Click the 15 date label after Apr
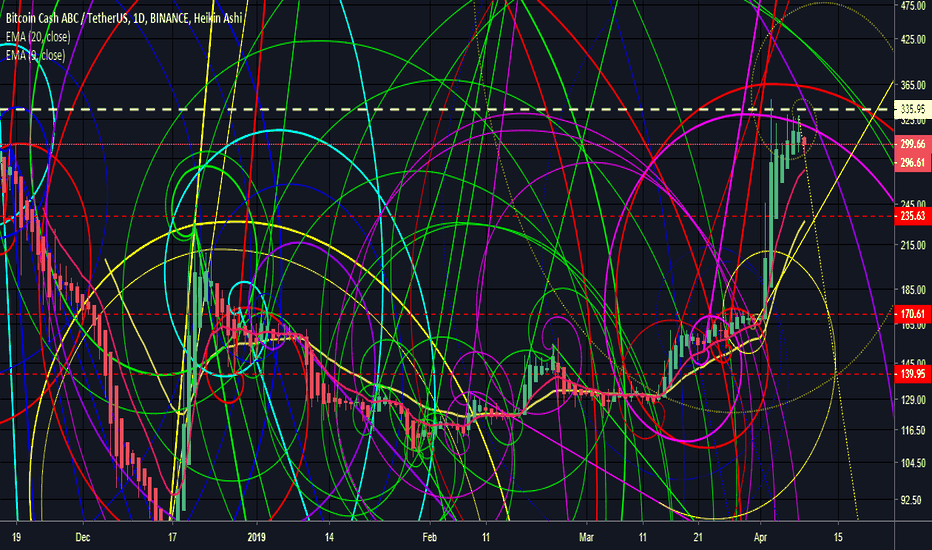Screen dimensions: 932x550 (x=838, y=538)
